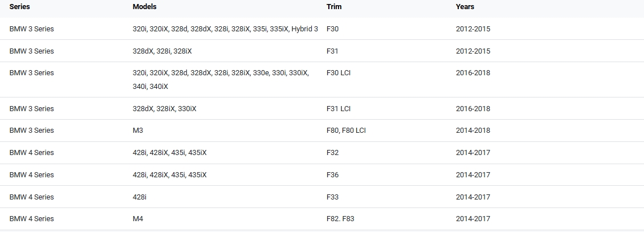Select the F32 trim cell
Image resolution: width=644 pixels, height=232 pixels.
332,153
